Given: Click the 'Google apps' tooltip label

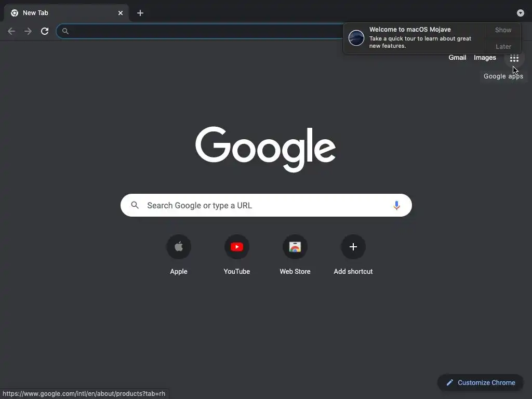Looking at the screenshot, I should (x=503, y=76).
